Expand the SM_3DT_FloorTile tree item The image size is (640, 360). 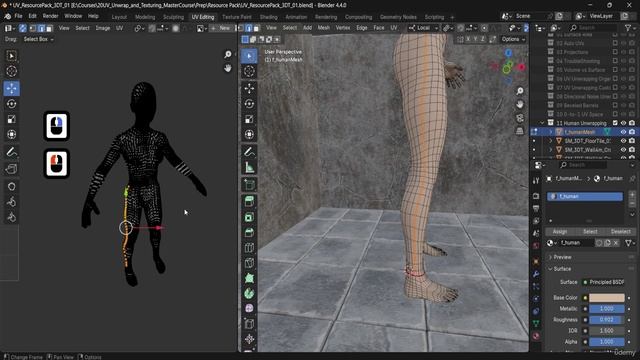tap(551, 141)
